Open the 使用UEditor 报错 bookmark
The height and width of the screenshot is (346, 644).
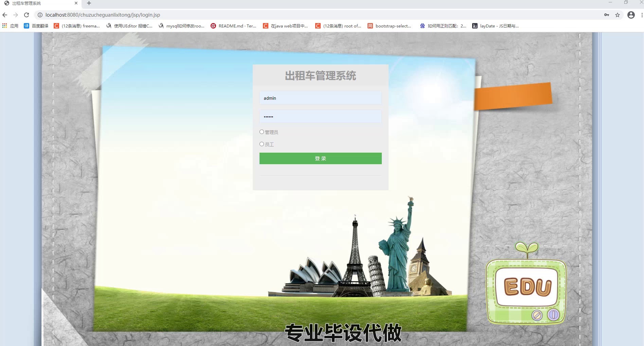(129, 26)
